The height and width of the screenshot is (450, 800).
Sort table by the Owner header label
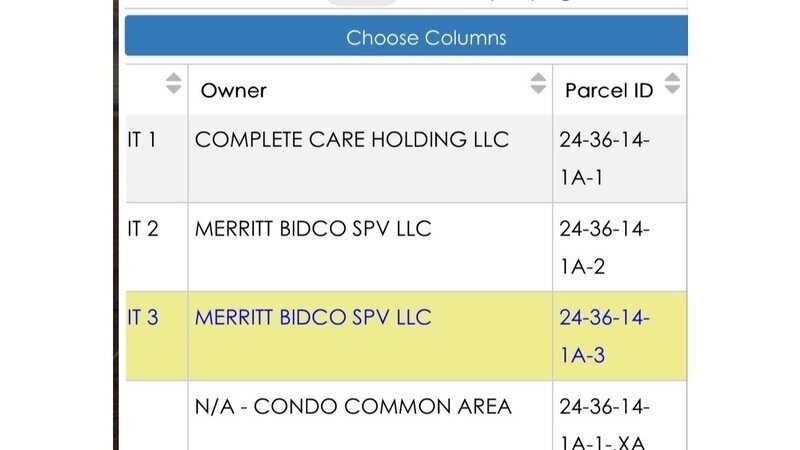(234, 90)
